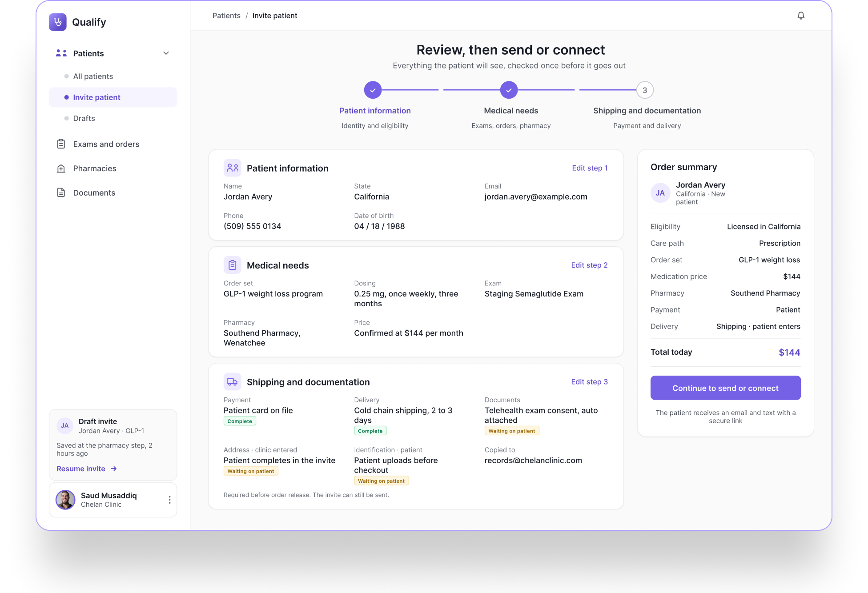Open notifications bell icon
Image resolution: width=868 pixels, height=593 pixels.
(801, 16)
